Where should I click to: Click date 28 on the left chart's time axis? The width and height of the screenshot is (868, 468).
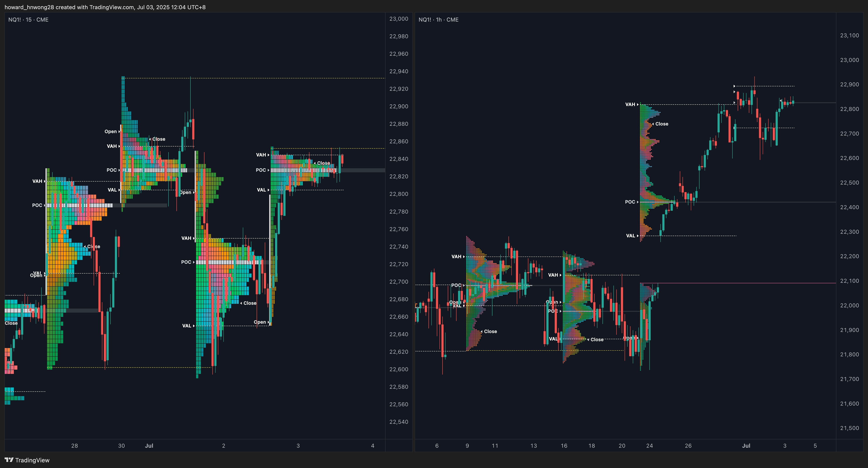(74, 445)
